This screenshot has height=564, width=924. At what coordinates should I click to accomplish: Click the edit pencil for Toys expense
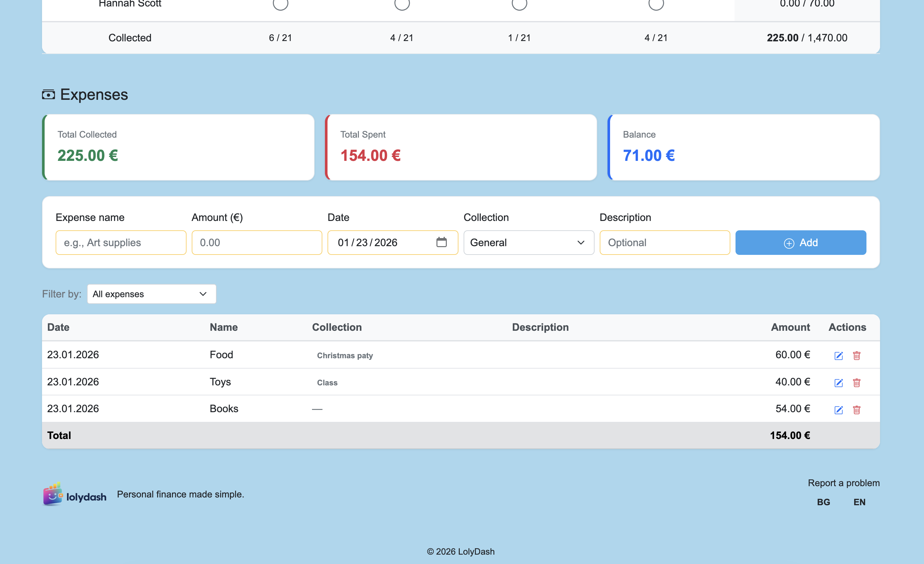pyautogui.click(x=839, y=382)
